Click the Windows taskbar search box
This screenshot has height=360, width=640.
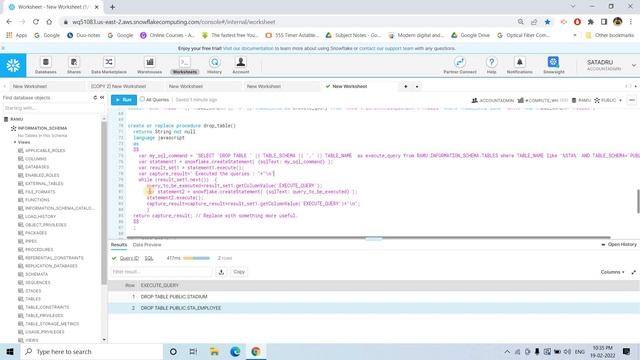click(x=91, y=351)
